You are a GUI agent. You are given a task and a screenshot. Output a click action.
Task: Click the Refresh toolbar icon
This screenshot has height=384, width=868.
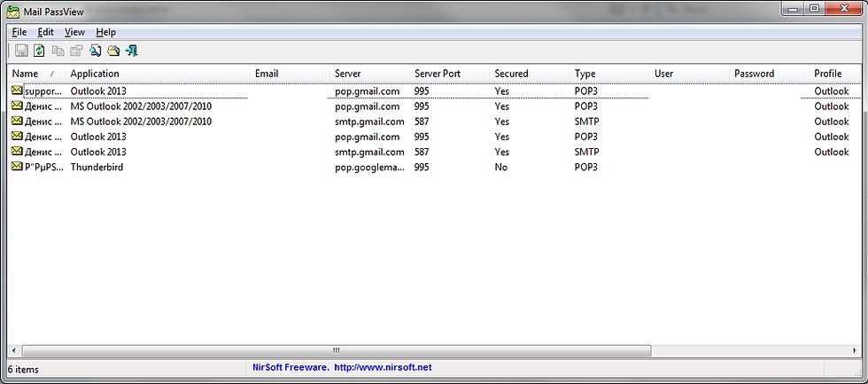click(x=39, y=51)
